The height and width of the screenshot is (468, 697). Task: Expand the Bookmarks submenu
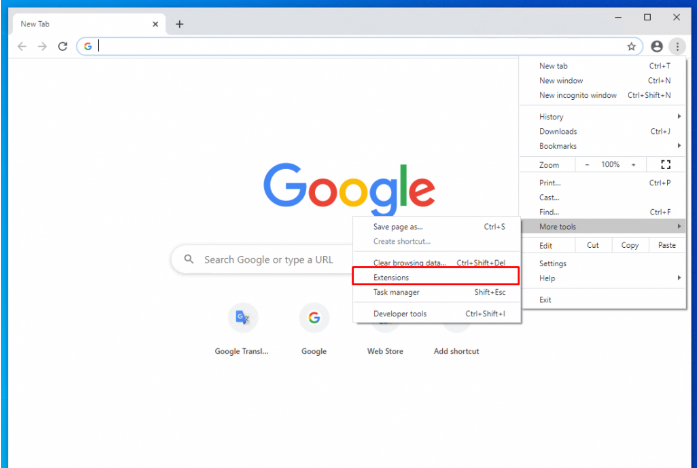pos(603,146)
